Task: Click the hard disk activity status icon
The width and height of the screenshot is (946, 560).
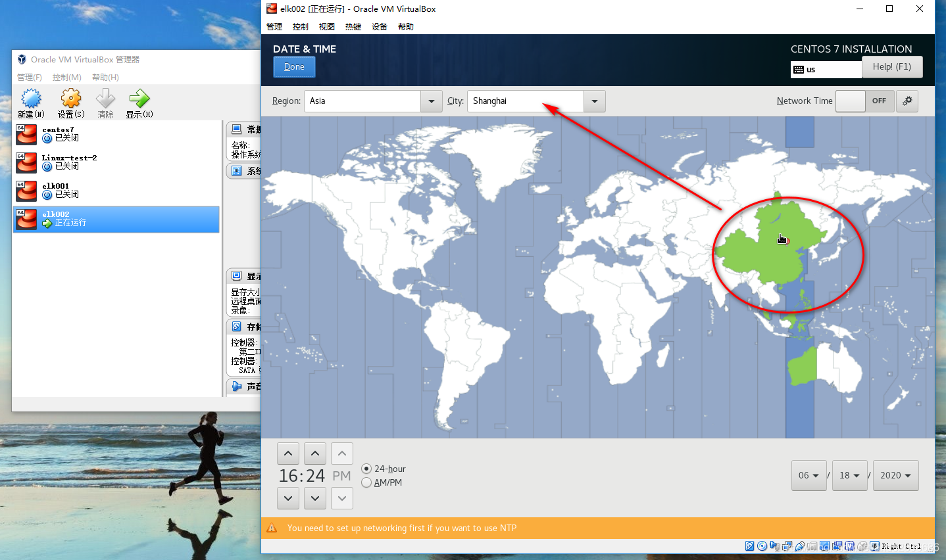Action: (750, 546)
